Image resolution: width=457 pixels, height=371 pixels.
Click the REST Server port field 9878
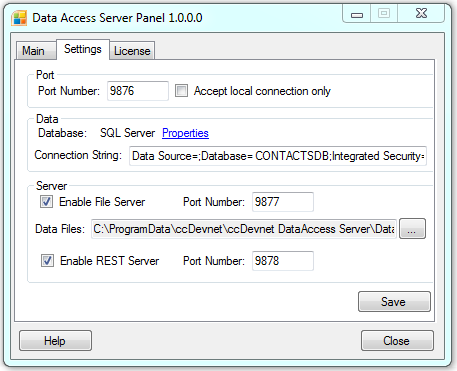pos(283,261)
